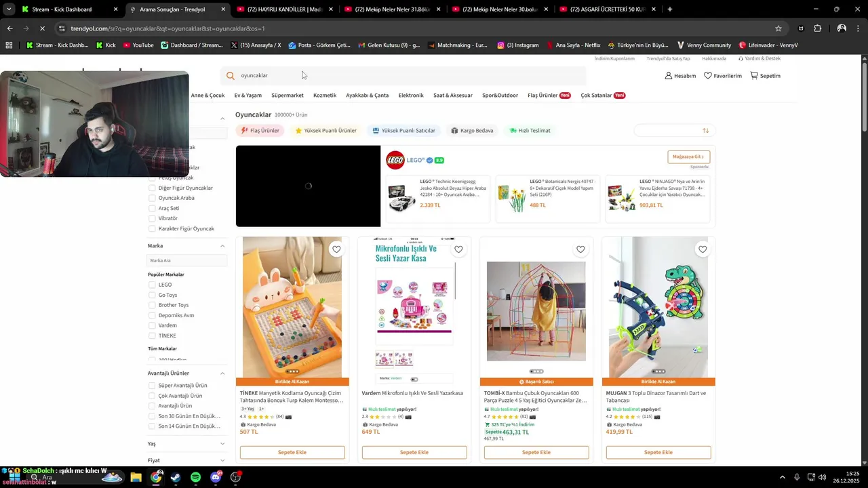The width and height of the screenshot is (868, 488).
Task: Open the Yardım & Destek link
Action: pyautogui.click(x=759, y=59)
